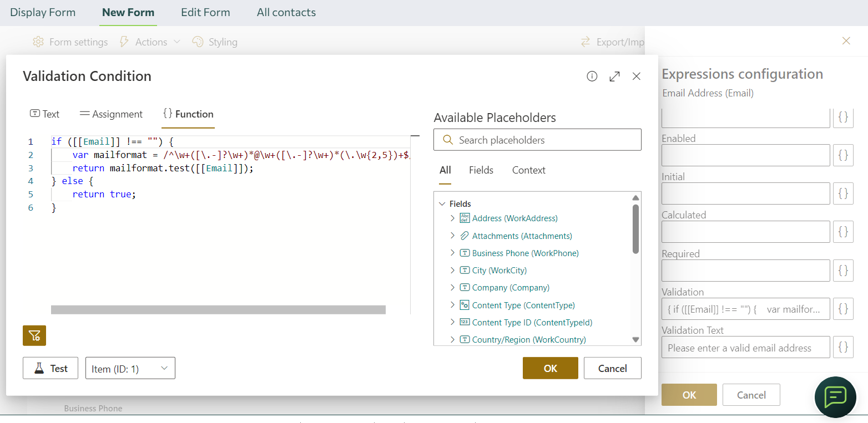Open expression editor for the Calculated field
Image resolution: width=868 pixels, height=423 pixels.
pos(842,232)
